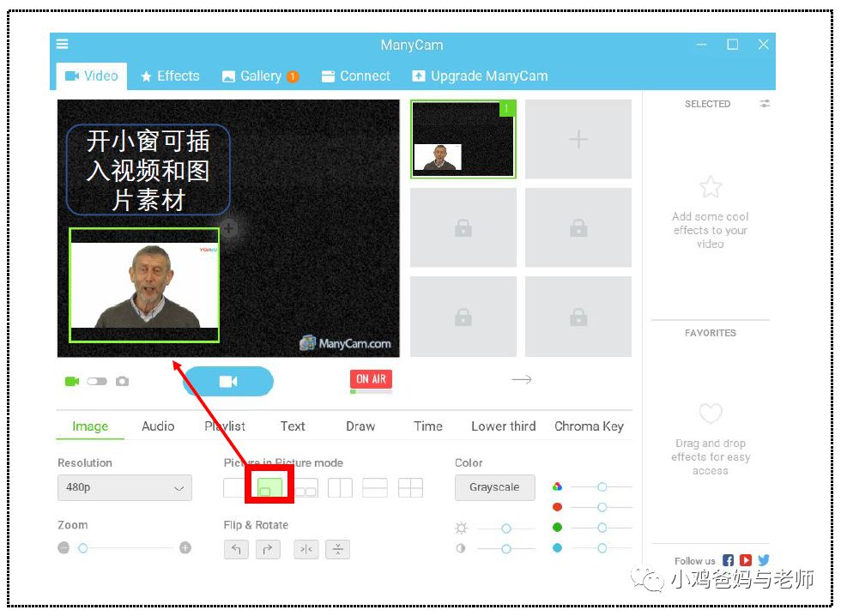This screenshot has height=616, width=841.
Task: Open the Chroma Key tab
Action: tap(589, 426)
